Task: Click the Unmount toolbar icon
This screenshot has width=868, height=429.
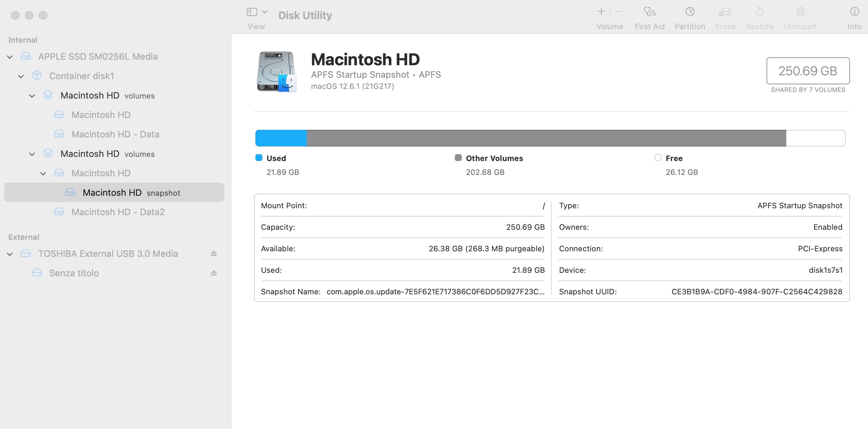Action: pos(800,12)
